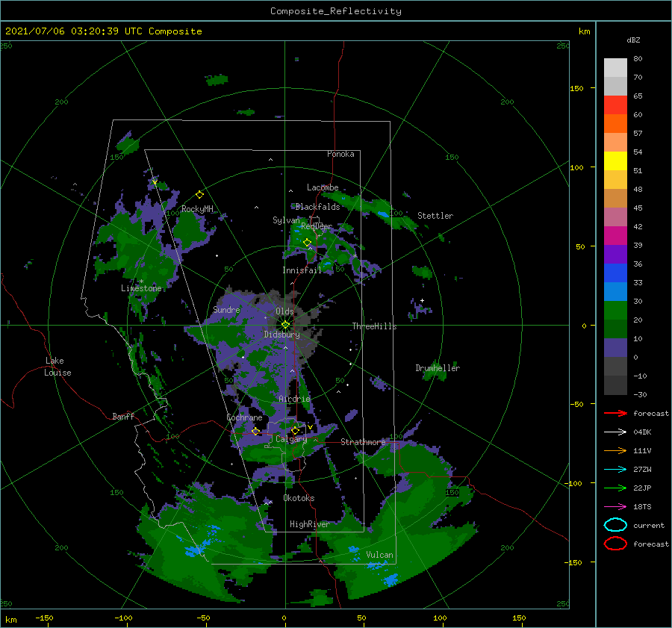Click the Strathmore city label
Image resolution: width=672 pixels, height=628 pixels.
coord(363,442)
